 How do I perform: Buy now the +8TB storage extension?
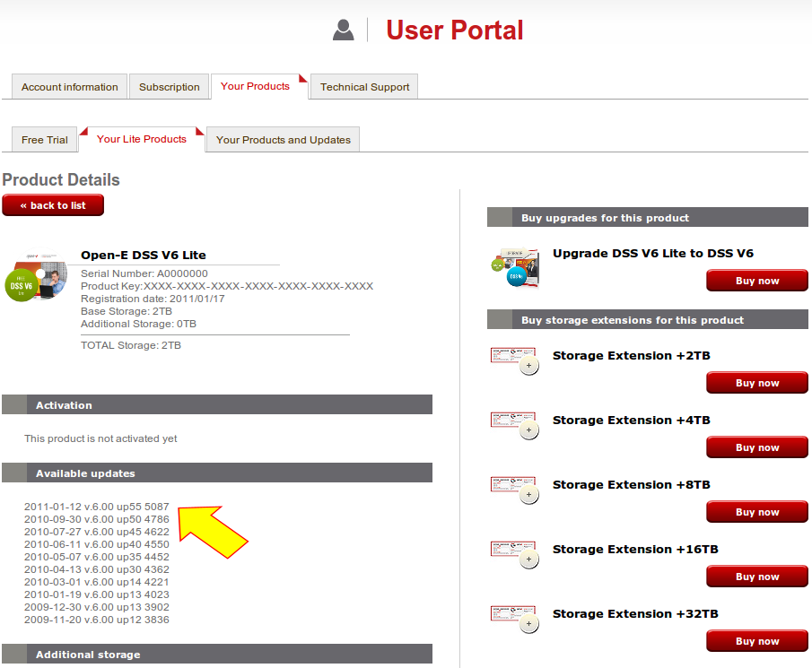click(757, 512)
